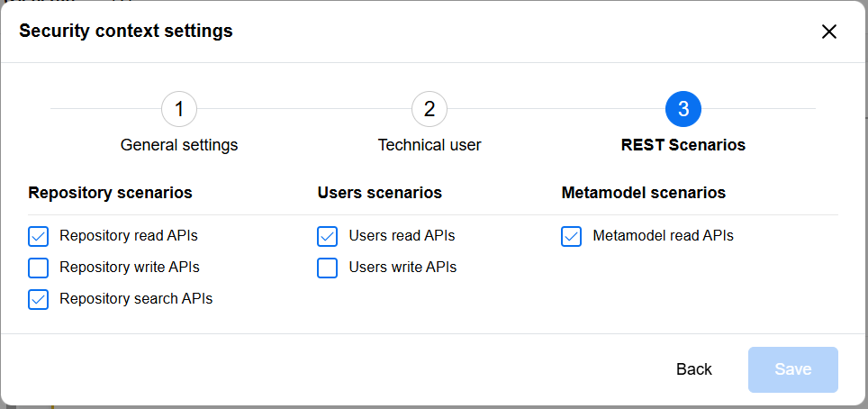Screen dimensions: 868x409
Task: Close the Security context settings dialog
Action: pyautogui.click(x=829, y=32)
